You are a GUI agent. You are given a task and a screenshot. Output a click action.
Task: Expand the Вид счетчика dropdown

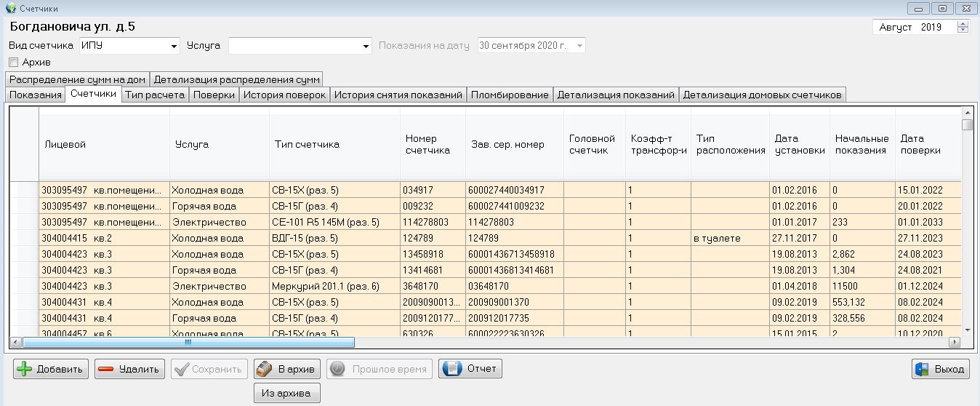tap(174, 46)
